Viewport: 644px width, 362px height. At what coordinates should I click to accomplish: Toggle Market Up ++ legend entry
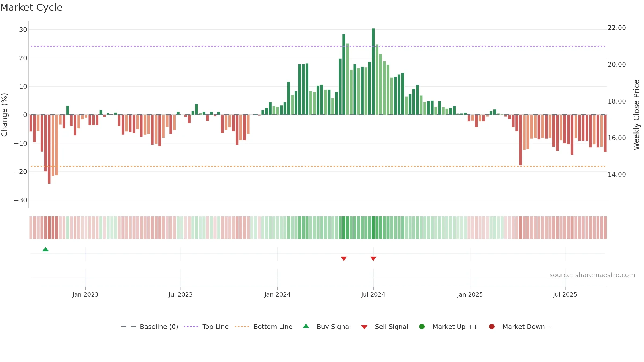coord(448,327)
